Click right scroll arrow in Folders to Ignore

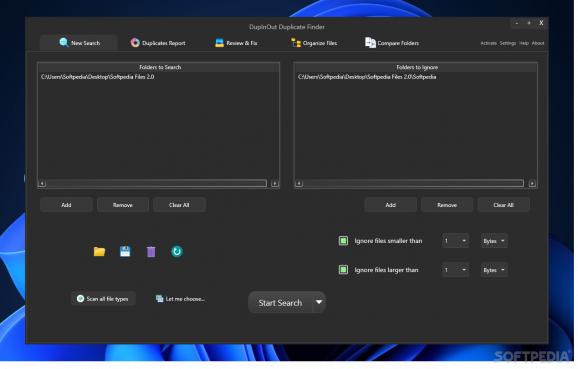(x=532, y=184)
